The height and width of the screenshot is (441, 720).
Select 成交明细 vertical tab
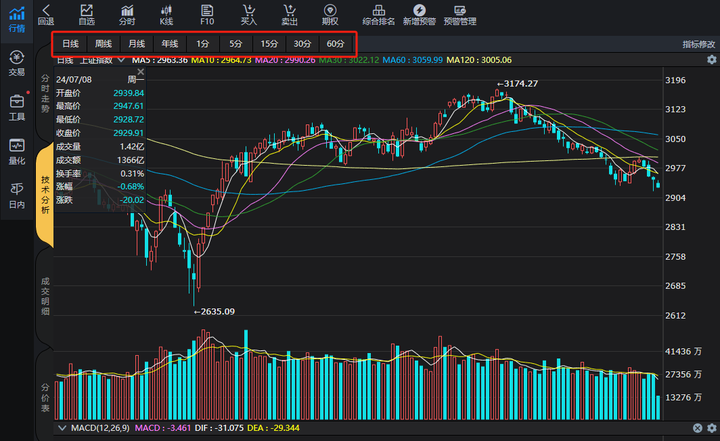45,298
